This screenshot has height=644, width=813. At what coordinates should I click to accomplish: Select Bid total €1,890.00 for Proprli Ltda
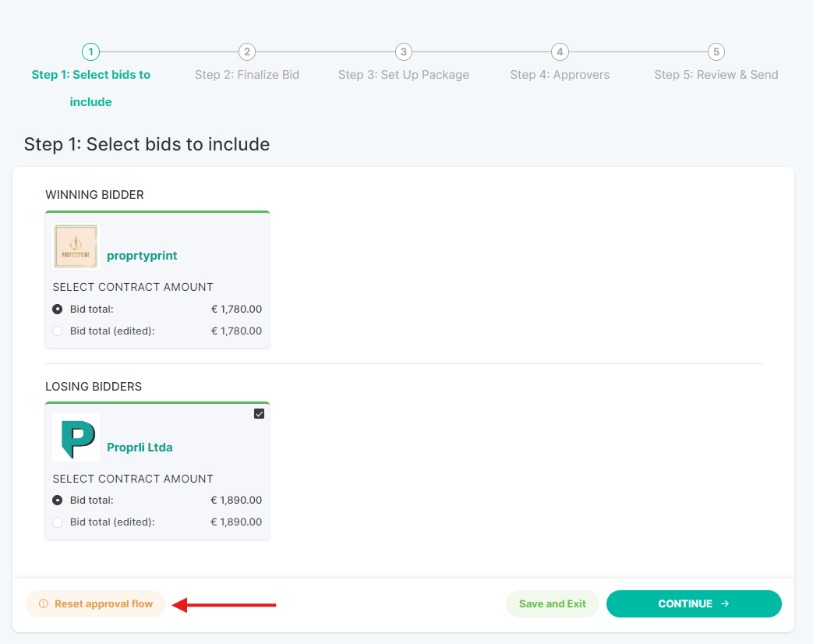[x=58, y=501]
